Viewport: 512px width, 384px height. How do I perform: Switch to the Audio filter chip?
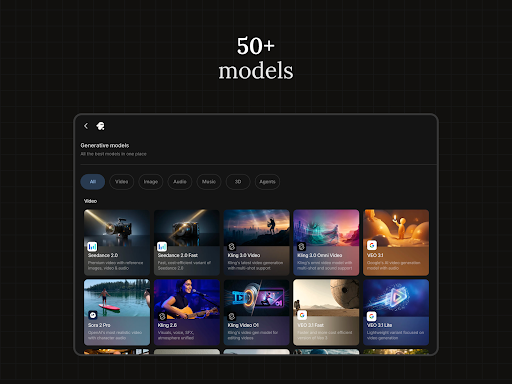[180, 182]
